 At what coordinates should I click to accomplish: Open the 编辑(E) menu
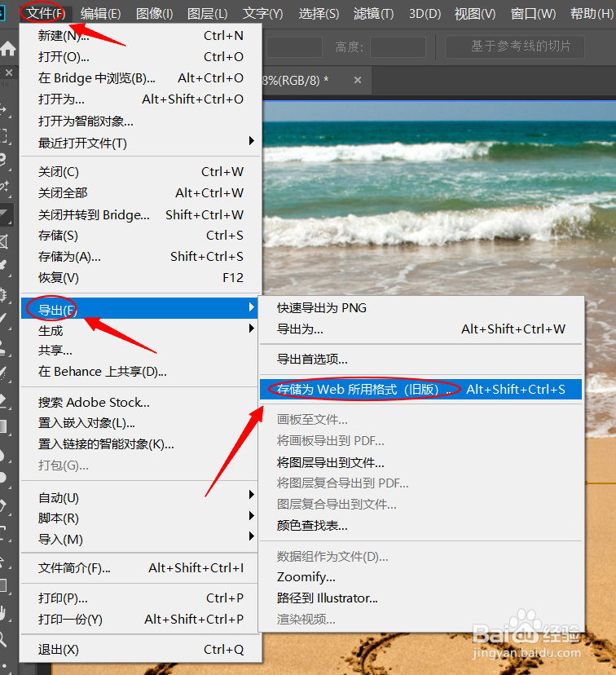101,13
